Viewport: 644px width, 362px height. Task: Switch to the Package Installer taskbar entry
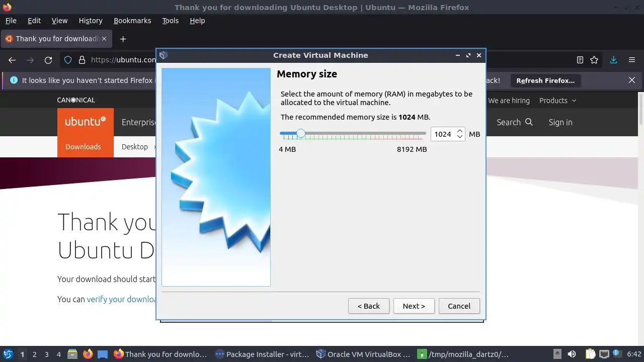click(x=262, y=354)
